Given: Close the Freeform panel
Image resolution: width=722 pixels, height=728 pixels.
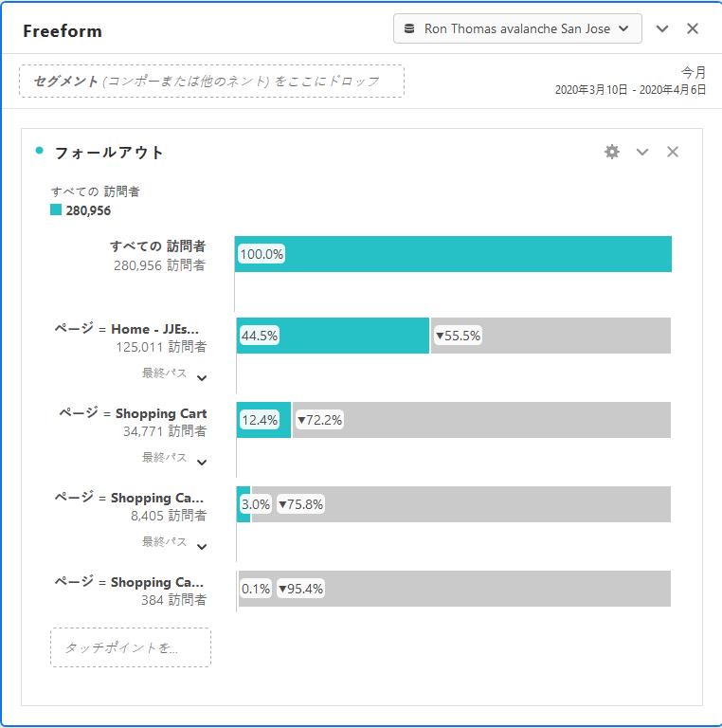Looking at the screenshot, I should [693, 28].
